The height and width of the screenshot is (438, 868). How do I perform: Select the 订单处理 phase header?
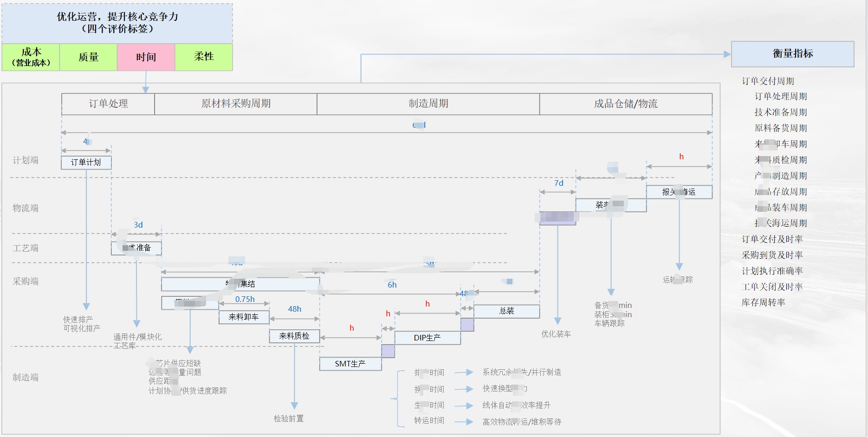coord(108,104)
